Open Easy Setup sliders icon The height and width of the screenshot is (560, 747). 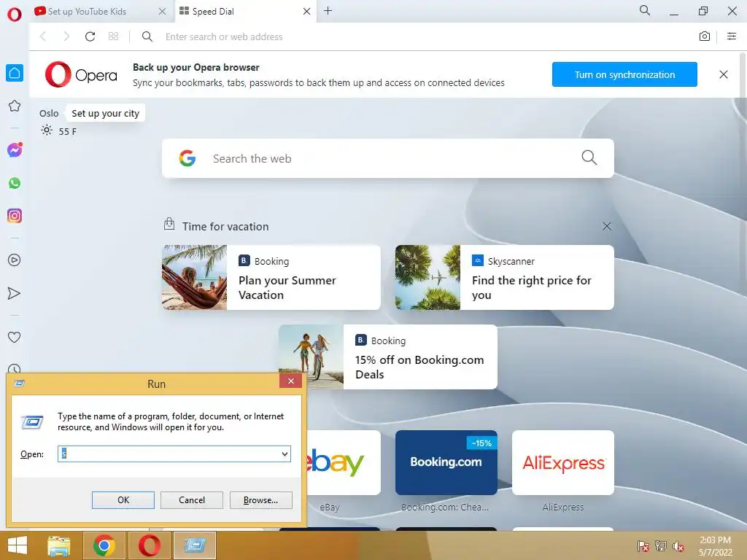tap(732, 36)
